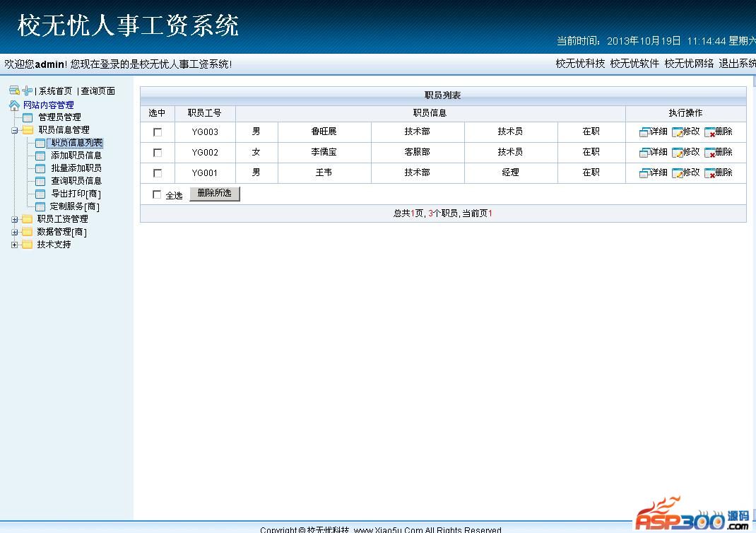
Task: Click the 详细 icon for employee YG003
Action: (644, 132)
